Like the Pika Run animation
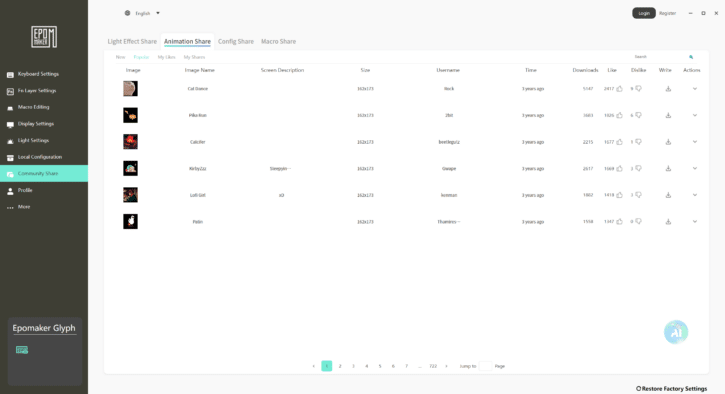The width and height of the screenshot is (725, 394). coord(619,115)
